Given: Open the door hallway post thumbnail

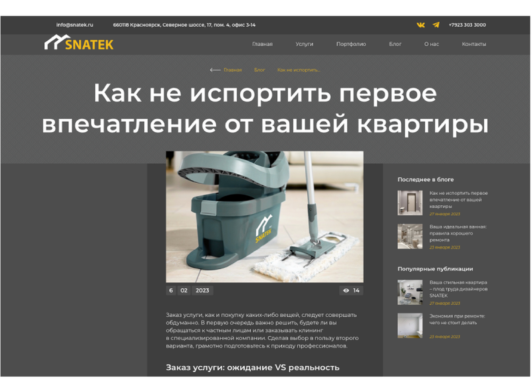Looking at the screenshot, I should [x=410, y=202].
